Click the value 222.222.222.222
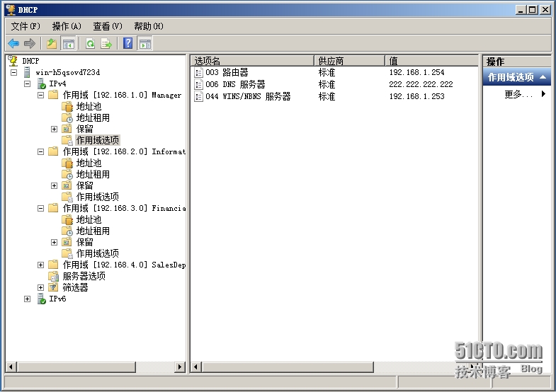 click(421, 84)
